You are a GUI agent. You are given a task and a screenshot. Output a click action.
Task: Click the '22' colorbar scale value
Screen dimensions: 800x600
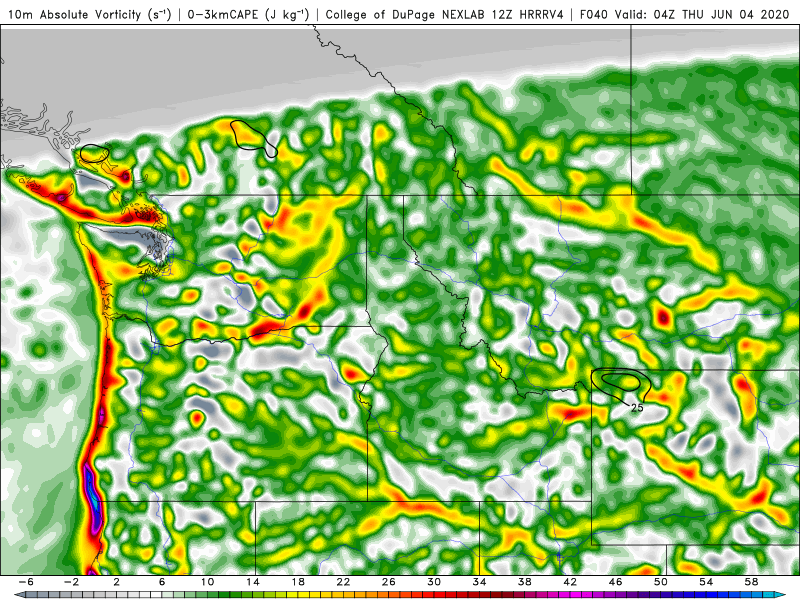pos(343,582)
